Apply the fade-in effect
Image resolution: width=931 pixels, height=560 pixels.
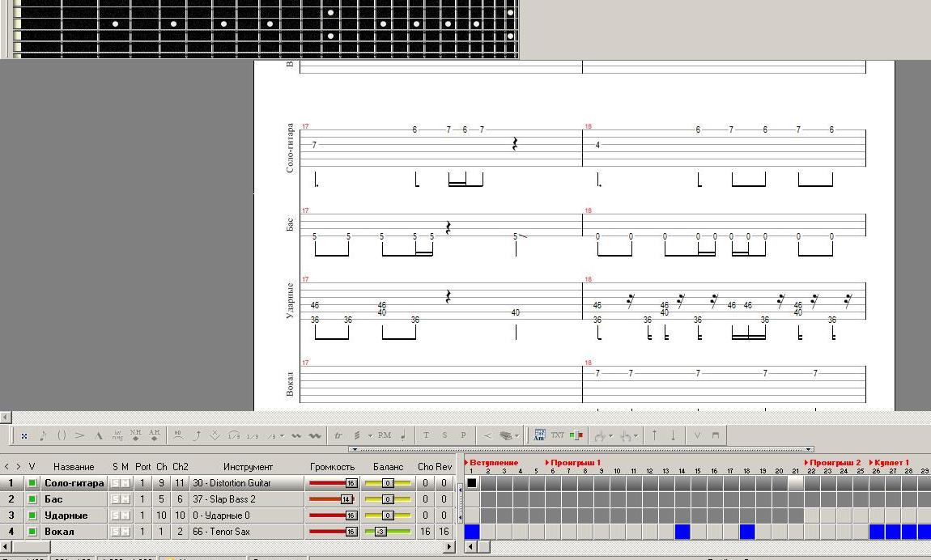(x=487, y=435)
